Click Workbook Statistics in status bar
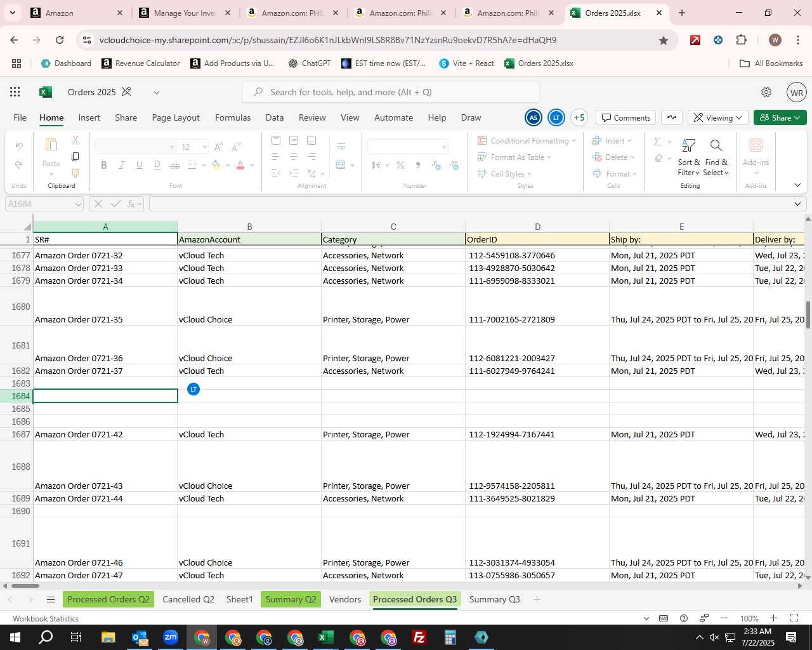Image resolution: width=812 pixels, height=650 pixels. point(46,618)
